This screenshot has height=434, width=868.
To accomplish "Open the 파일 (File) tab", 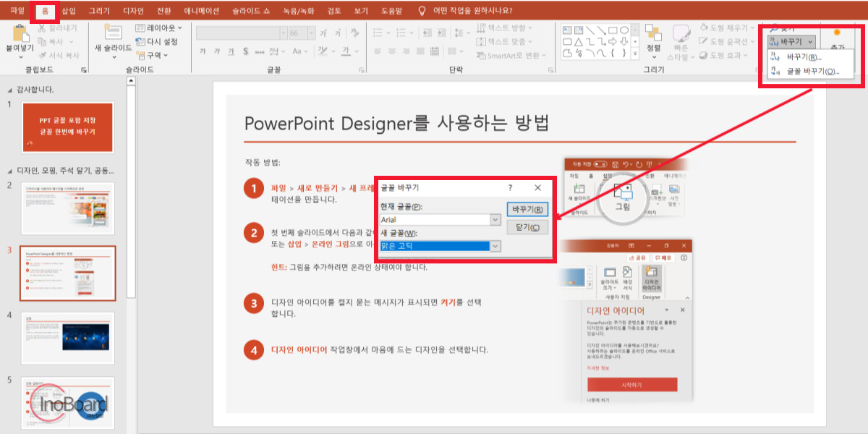I will (x=17, y=10).
